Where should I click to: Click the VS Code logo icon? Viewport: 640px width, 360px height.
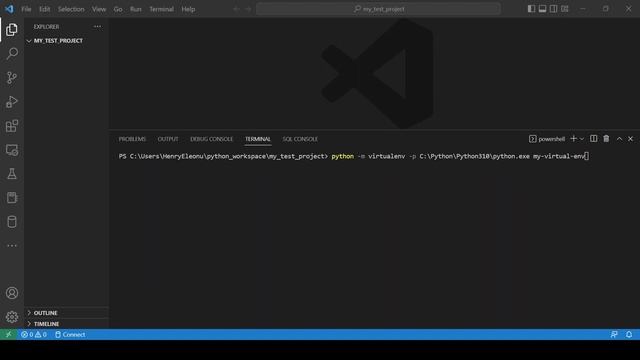click(x=9, y=9)
